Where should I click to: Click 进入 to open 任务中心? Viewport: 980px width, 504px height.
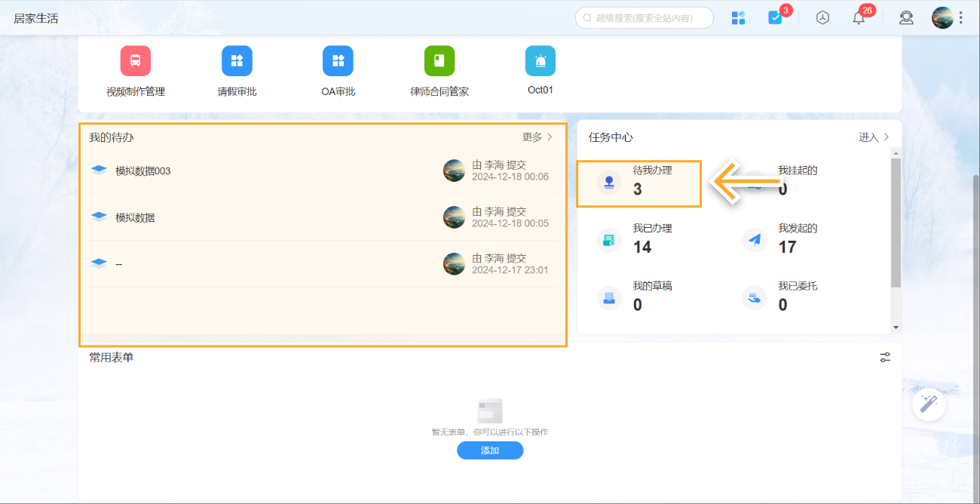pyautogui.click(x=874, y=137)
